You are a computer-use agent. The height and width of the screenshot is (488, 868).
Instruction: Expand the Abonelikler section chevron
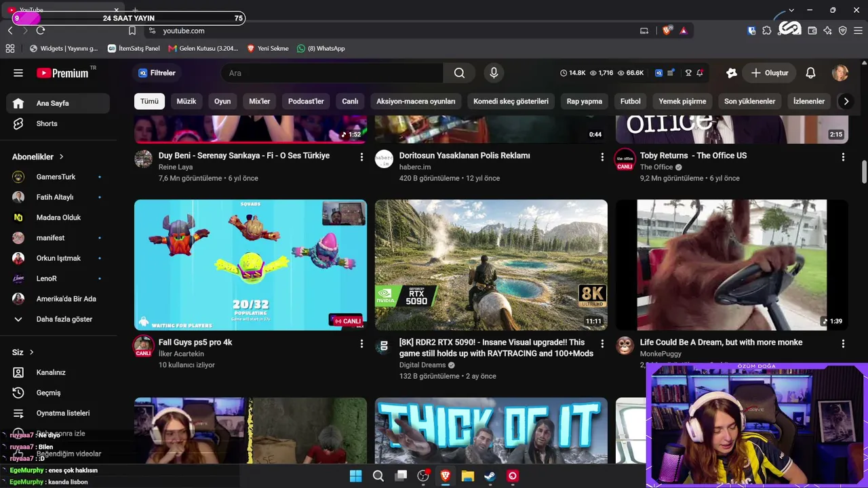pyautogui.click(x=61, y=157)
